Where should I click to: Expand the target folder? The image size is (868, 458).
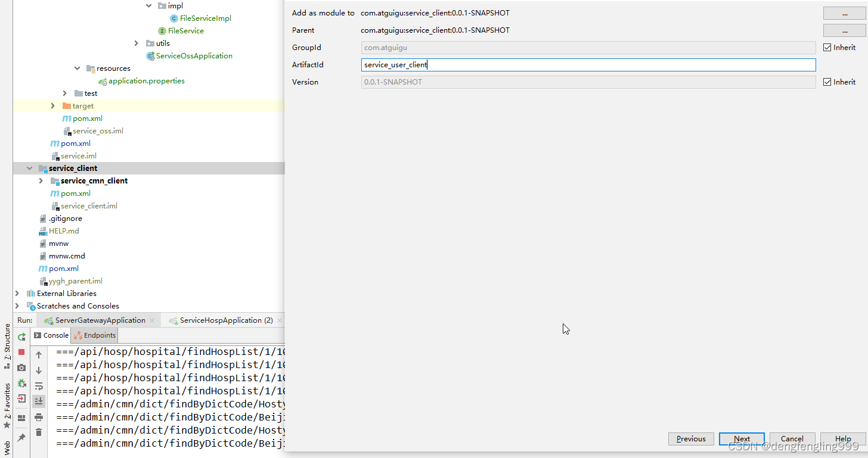point(53,106)
